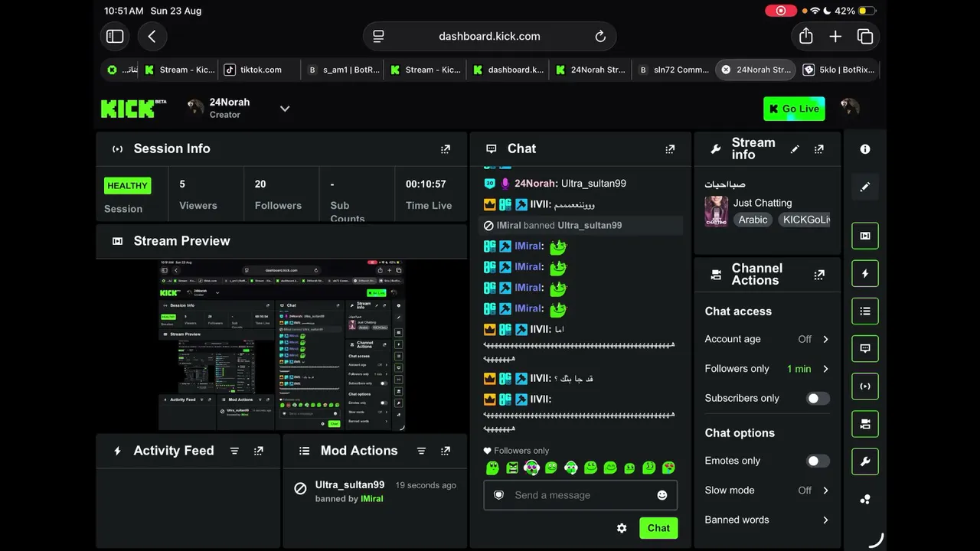Open 24Norah username in chat
This screenshot has height=551, width=980.
(535, 184)
